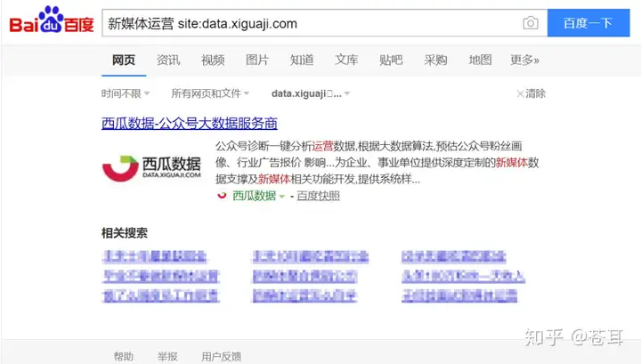The height and width of the screenshot is (364, 641).
Task: Open the green 西瓜数据 source link
Action: pos(254,196)
